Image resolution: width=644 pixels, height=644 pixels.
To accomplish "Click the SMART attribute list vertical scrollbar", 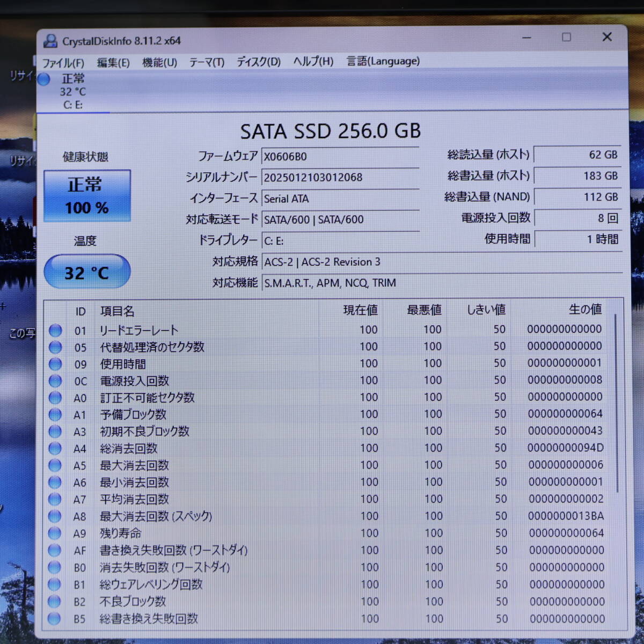I will tap(617, 402).
